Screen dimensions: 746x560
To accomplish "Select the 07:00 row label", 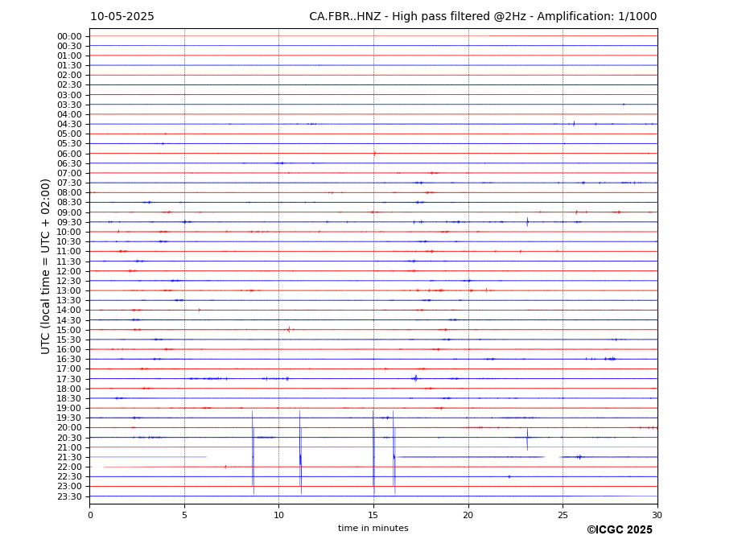I will click(69, 173).
